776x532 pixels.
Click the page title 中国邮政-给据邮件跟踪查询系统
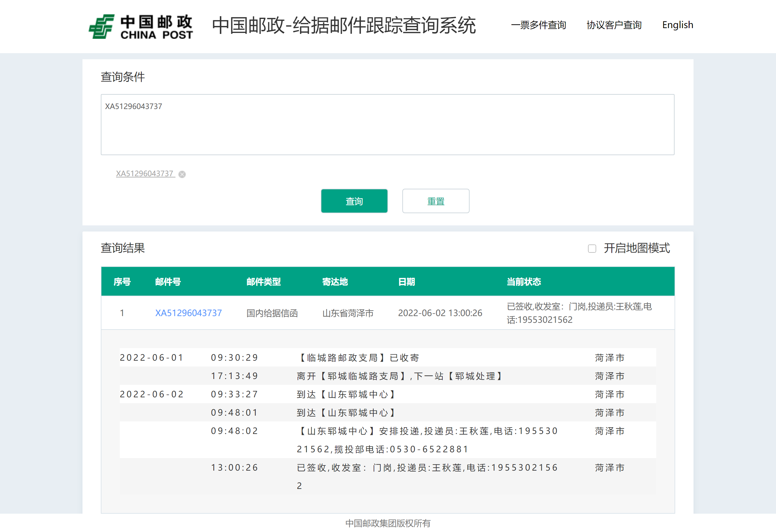coord(344,25)
